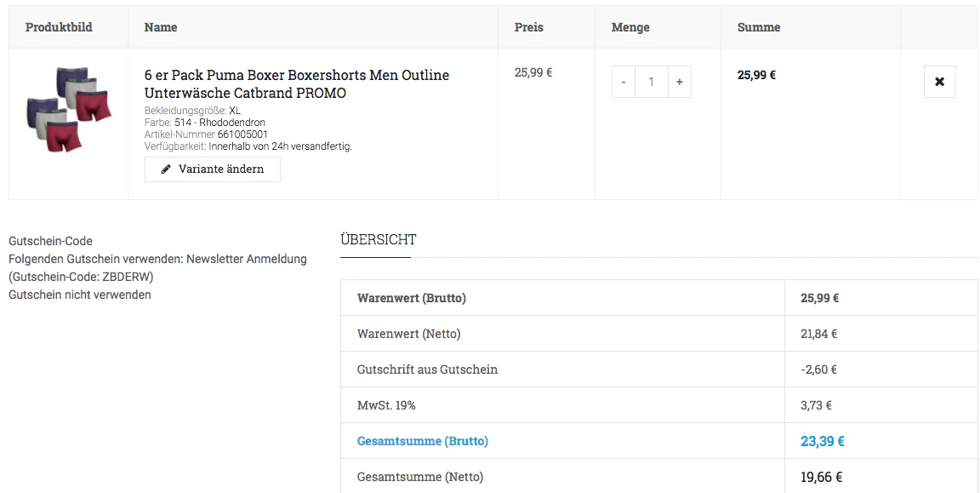
Task: Click the Warenwert (Brutto) row label
Action: click(411, 298)
